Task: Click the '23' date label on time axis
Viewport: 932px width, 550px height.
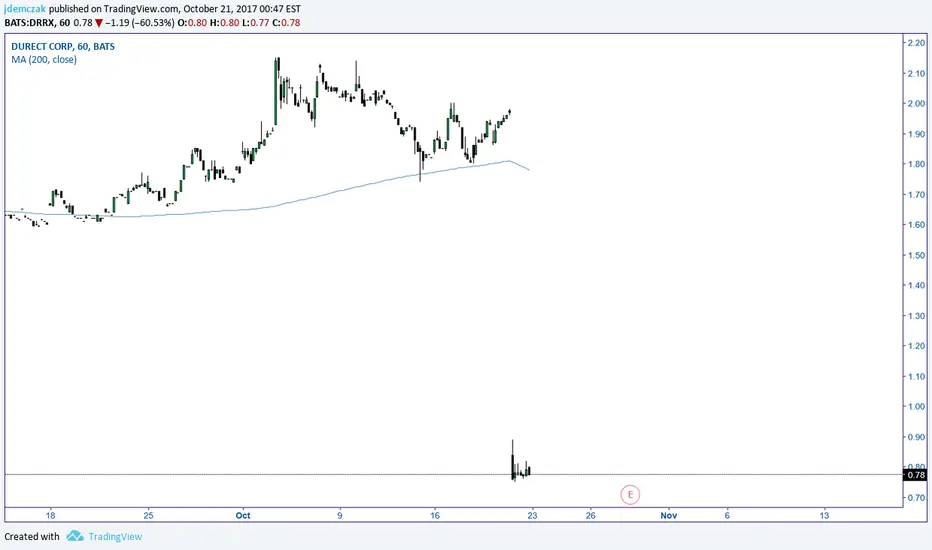Action: (532, 516)
